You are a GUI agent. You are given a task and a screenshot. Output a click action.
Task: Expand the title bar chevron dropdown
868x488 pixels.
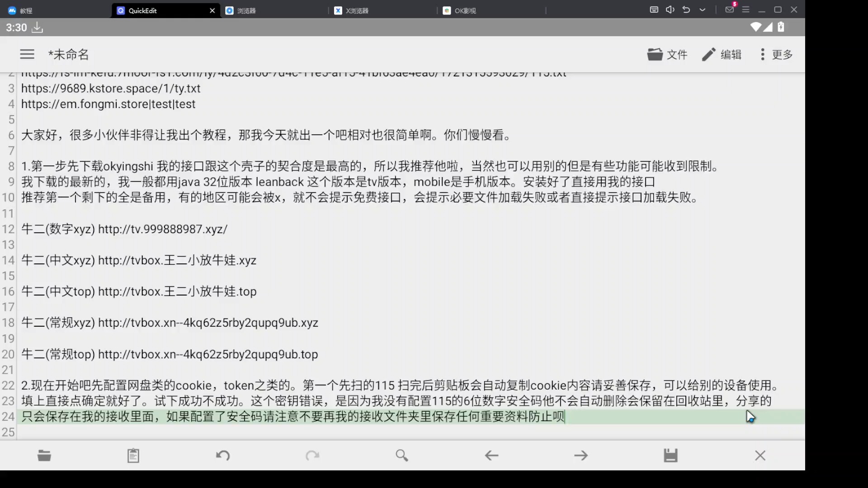[x=703, y=9]
